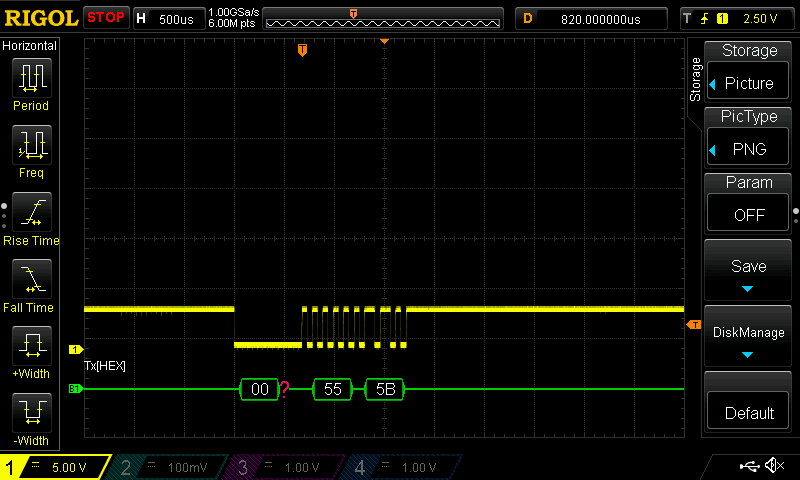
Task: Click the channel 1 ground marker
Action: coord(76,349)
